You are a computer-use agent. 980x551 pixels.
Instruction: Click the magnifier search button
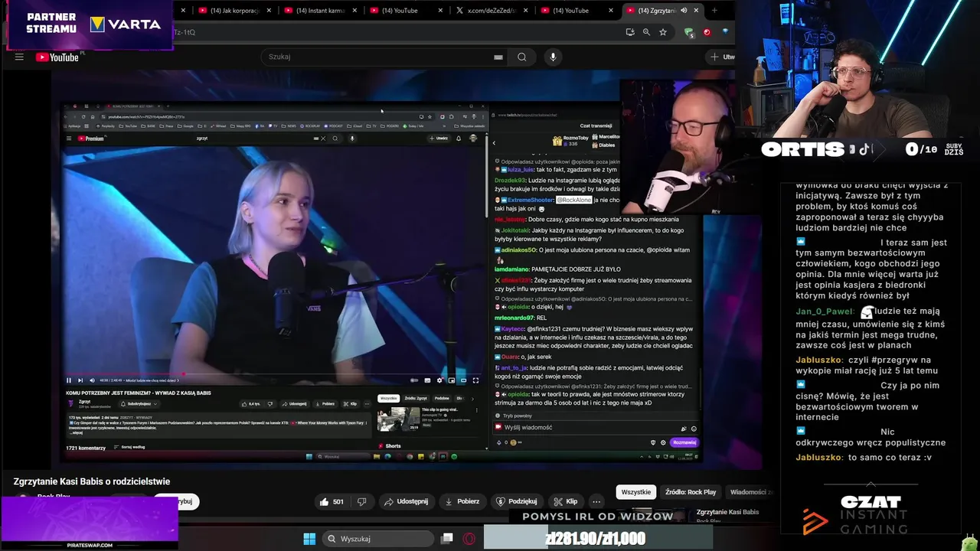(x=521, y=57)
